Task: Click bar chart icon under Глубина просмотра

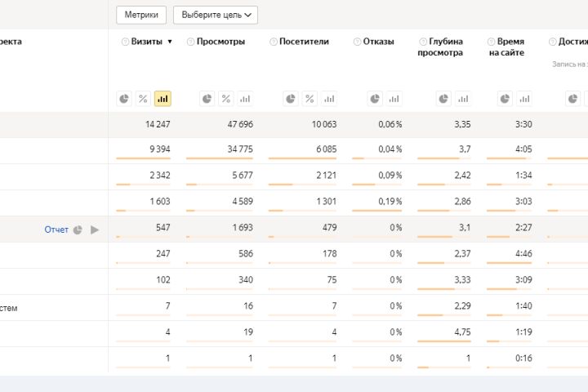Action: click(x=462, y=99)
